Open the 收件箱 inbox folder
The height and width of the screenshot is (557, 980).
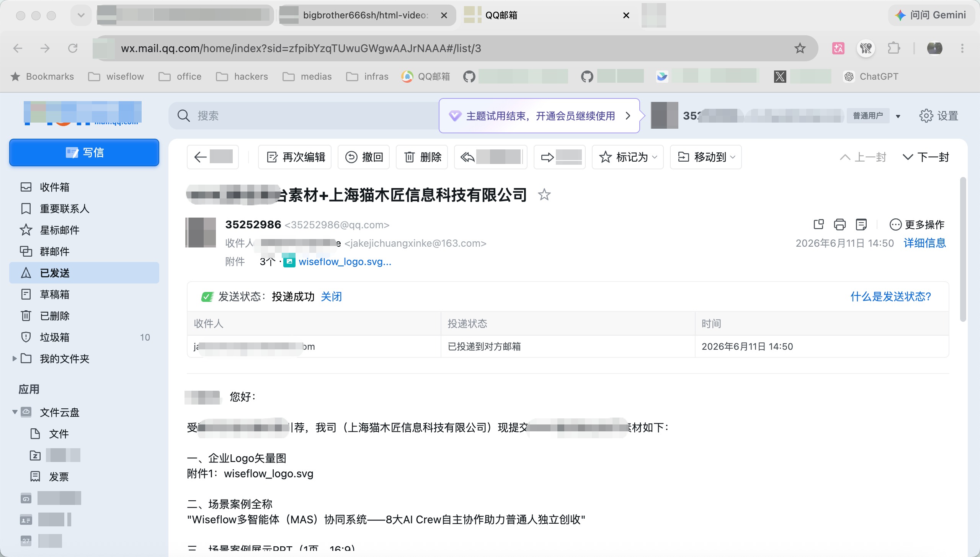pos(84,187)
